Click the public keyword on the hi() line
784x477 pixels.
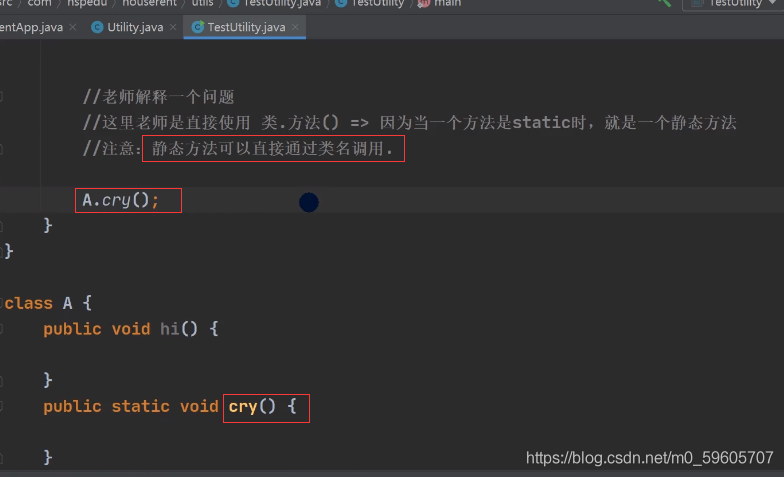point(72,329)
